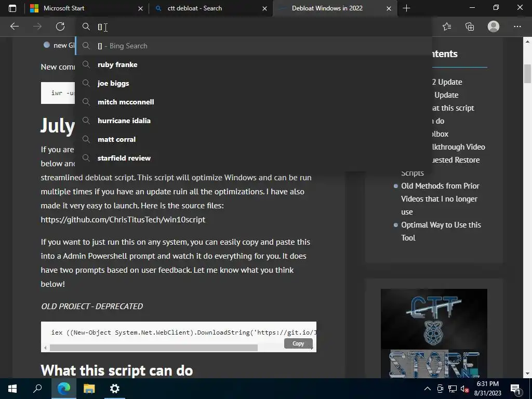
Task: Click the code block horizontal scrollbar
Action: click(x=154, y=348)
